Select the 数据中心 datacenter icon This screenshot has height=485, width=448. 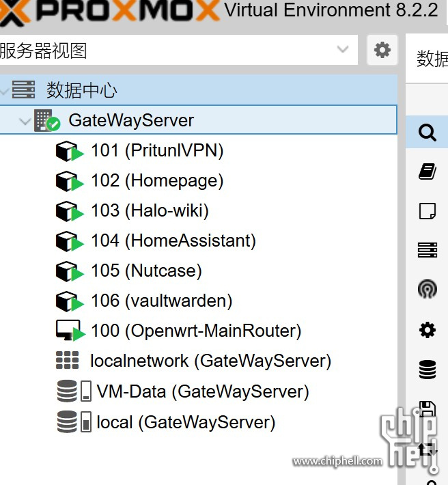pos(23,89)
